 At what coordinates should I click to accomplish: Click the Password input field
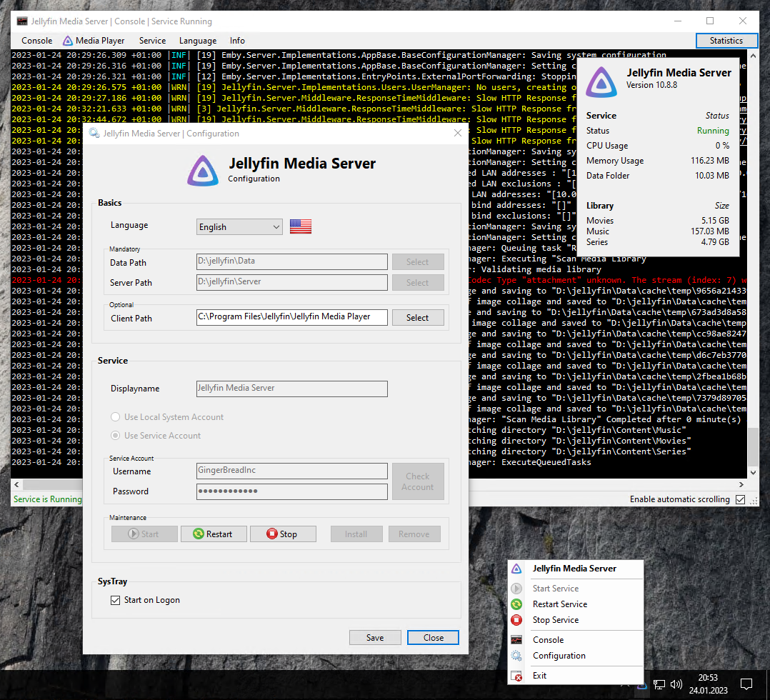[292, 491]
